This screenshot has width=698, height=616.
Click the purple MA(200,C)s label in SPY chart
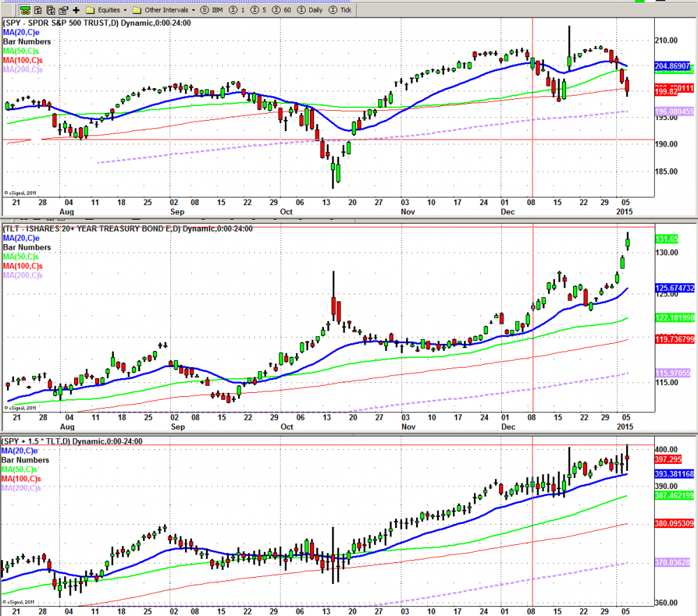[23, 69]
